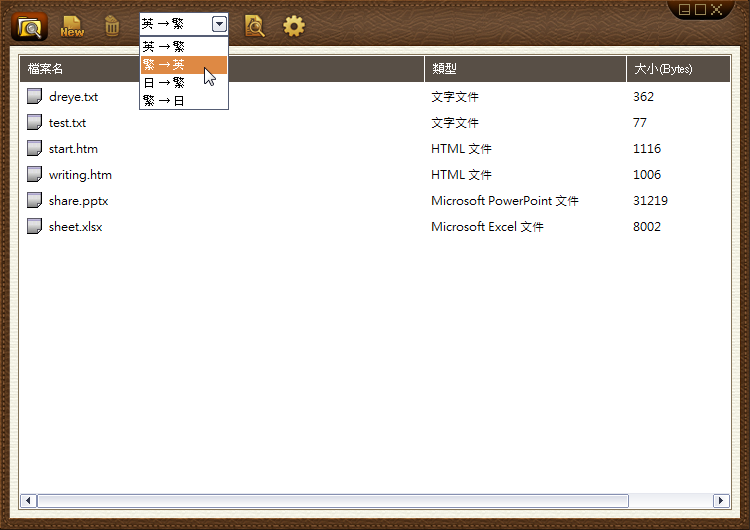Expand the language direction dropdown arrow
750x530 pixels.
tap(220, 24)
